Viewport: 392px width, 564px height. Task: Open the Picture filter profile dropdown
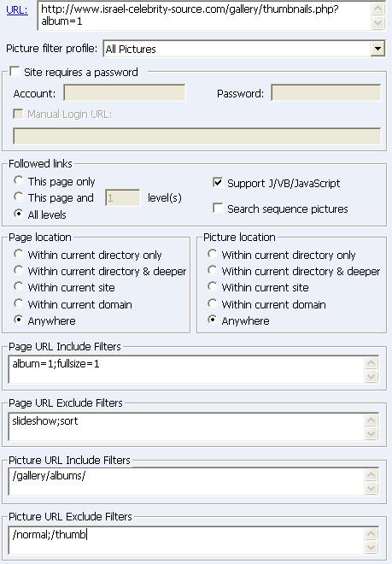click(x=377, y=49)
